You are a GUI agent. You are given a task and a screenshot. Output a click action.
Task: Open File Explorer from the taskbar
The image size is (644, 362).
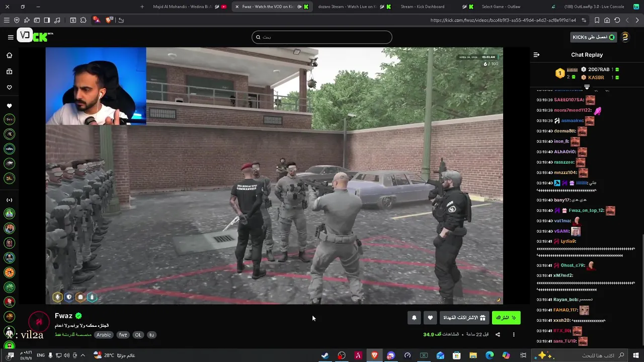[x=473, y=355]
